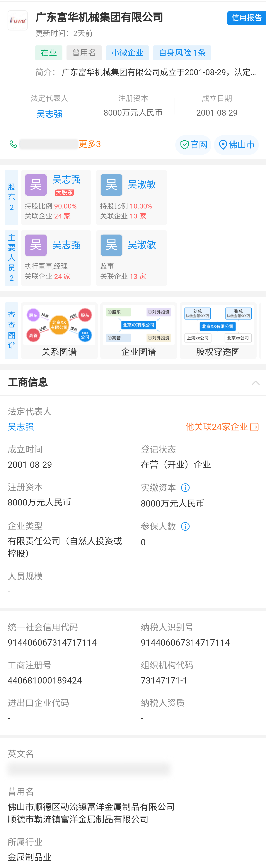Viewport: 266px width, 868px height.
Task: Tap the green phone icon
Action: (x=13, y=144)
